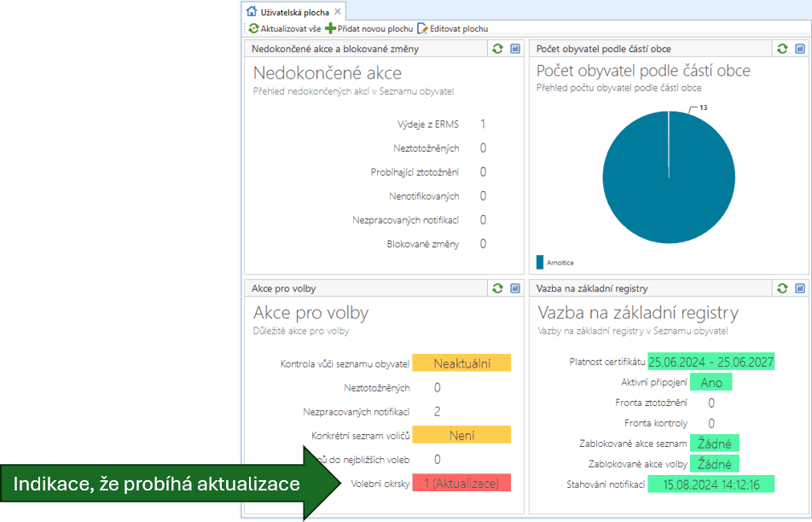
Task: Click the certificate validity date badge
Action: tap(710, 362)
